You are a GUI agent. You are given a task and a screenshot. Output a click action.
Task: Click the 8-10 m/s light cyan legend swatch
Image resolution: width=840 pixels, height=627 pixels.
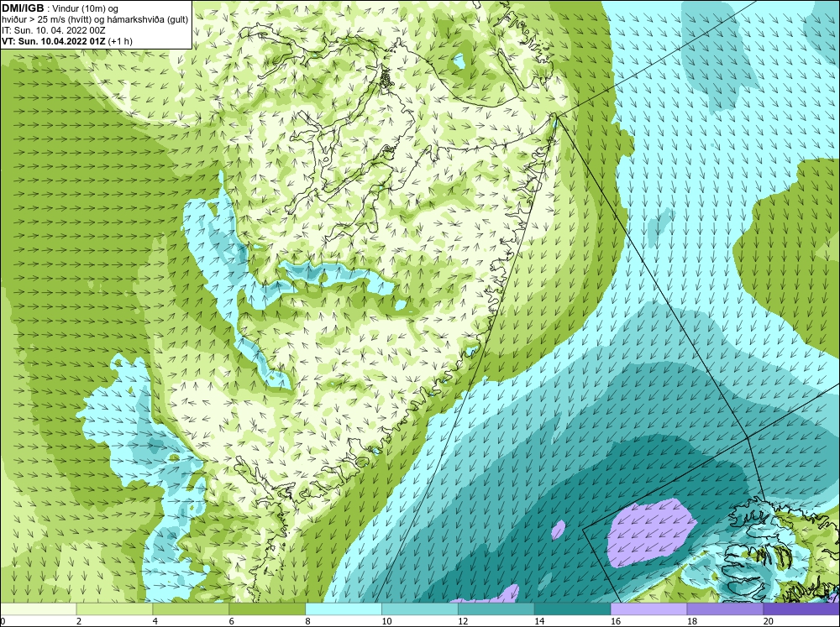(x=344, y=609)
